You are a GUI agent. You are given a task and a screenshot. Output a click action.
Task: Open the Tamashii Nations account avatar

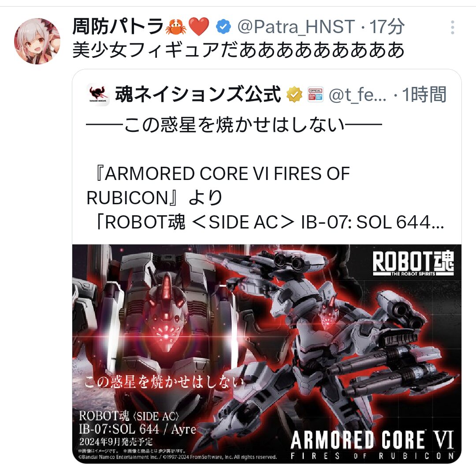(x=98, y=95)
